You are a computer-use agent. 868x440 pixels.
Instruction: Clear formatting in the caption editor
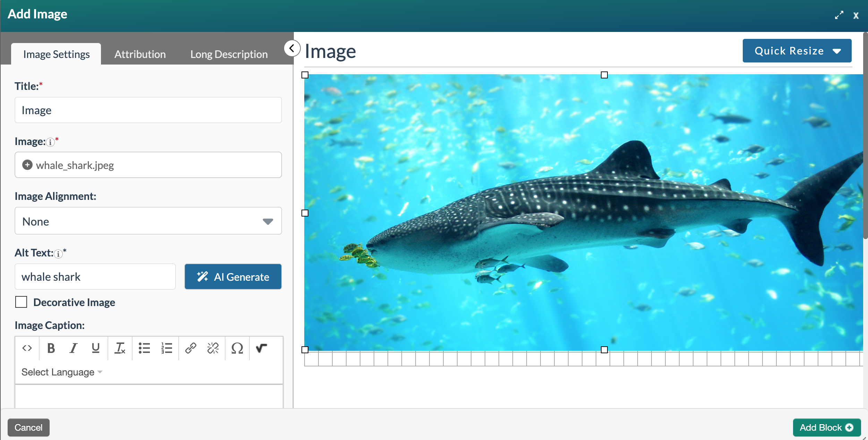(120, 348)
